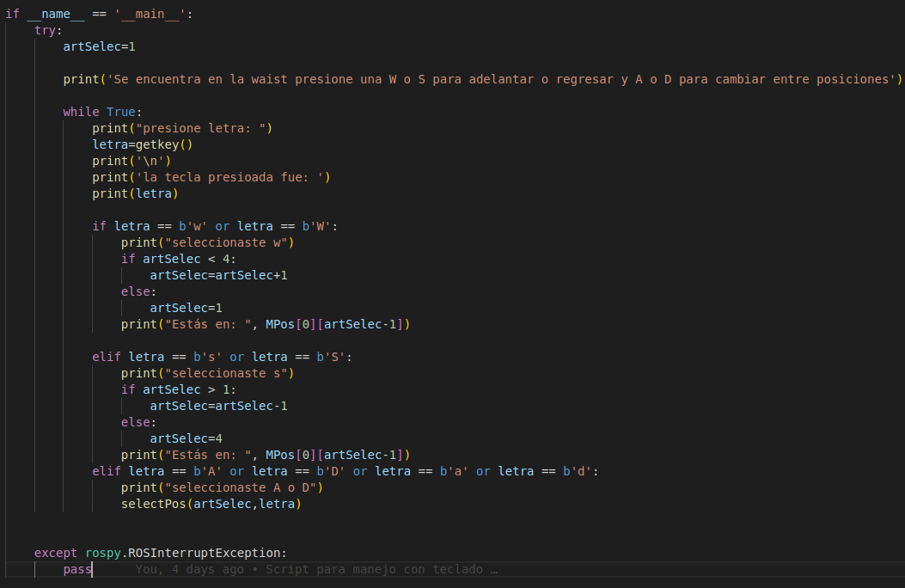Viewport: 905px width, 588px height.
Task: Click the "while True:" line
Action: point(102,112)
